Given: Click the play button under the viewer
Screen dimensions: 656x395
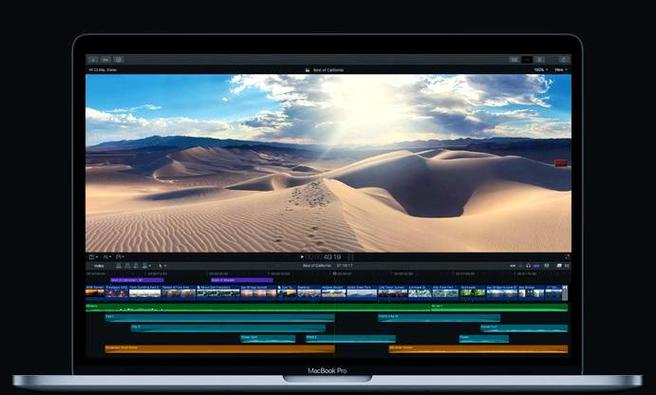Looking at the screenshot, I should point(302,257).
